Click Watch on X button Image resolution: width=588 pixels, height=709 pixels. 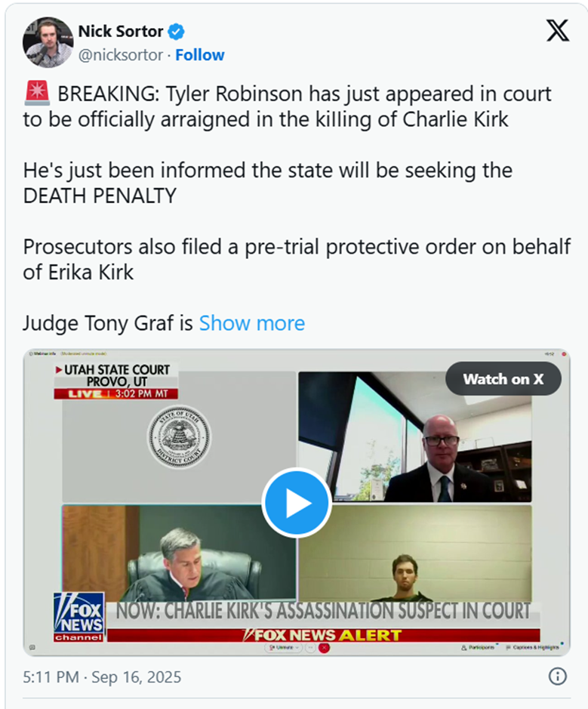click(503, 378)
